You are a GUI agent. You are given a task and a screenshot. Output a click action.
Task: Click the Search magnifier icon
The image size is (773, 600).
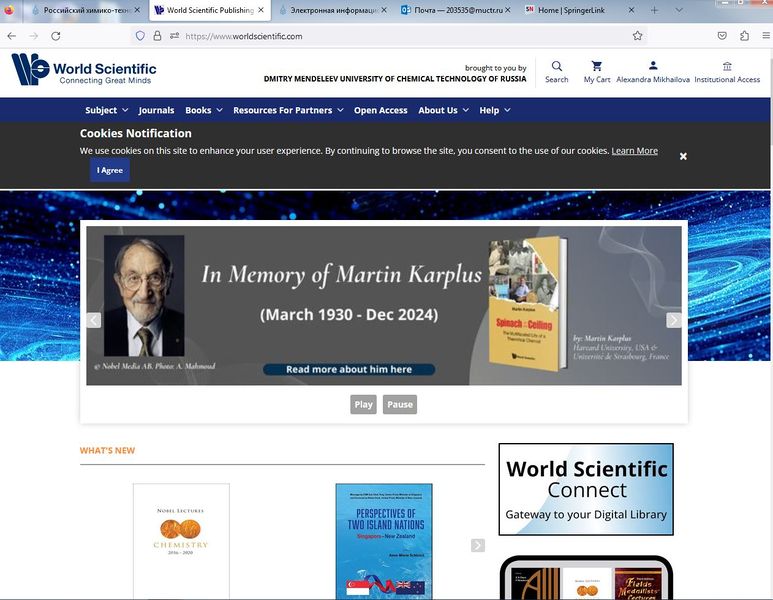(x=556, y=66)
